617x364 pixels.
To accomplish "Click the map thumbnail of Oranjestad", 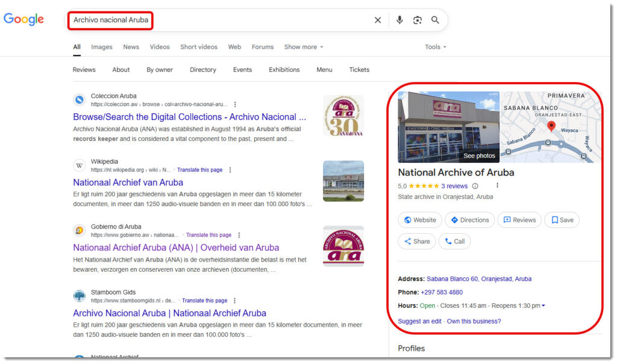I will point(551,127).
